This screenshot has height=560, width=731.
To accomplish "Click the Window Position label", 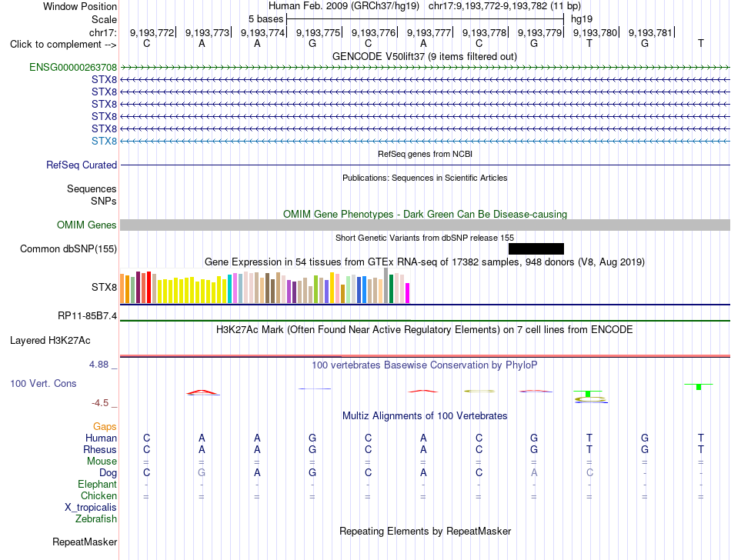I will click(x=80, y=6).
